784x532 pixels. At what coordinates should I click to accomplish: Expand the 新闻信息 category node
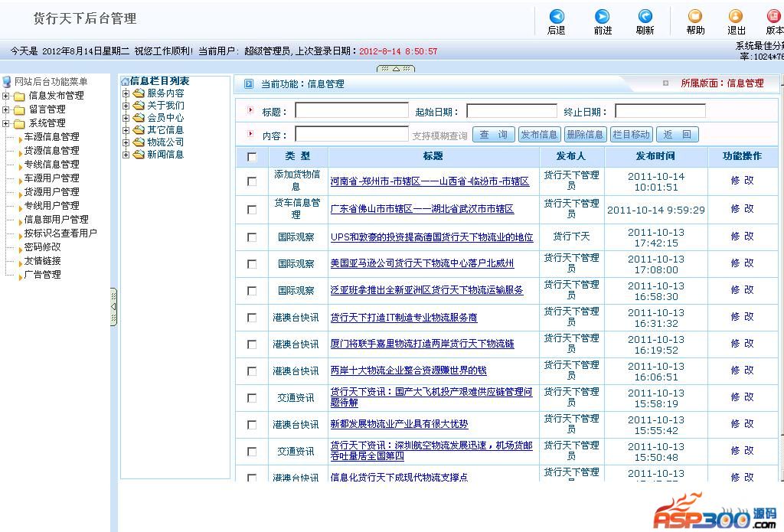126,155
